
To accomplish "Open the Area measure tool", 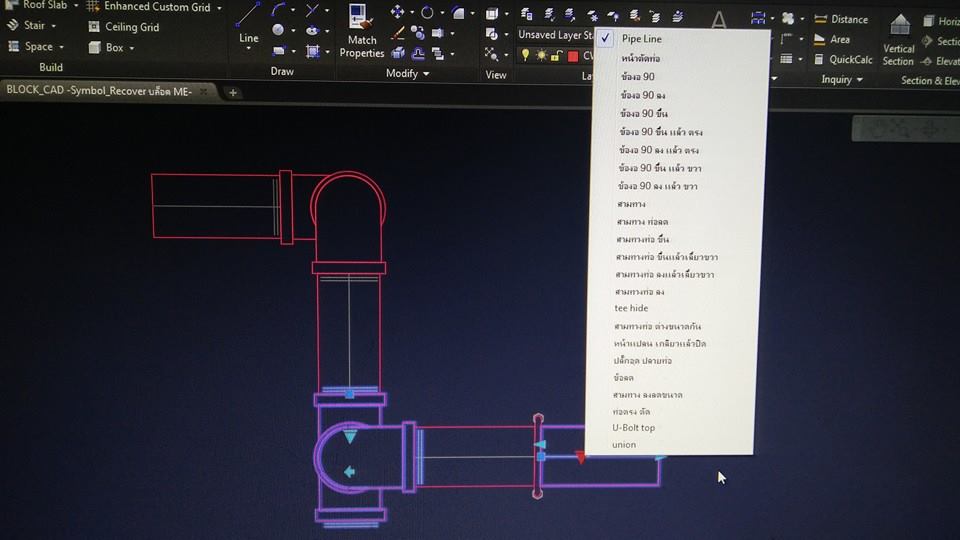I will coord(832,39).
